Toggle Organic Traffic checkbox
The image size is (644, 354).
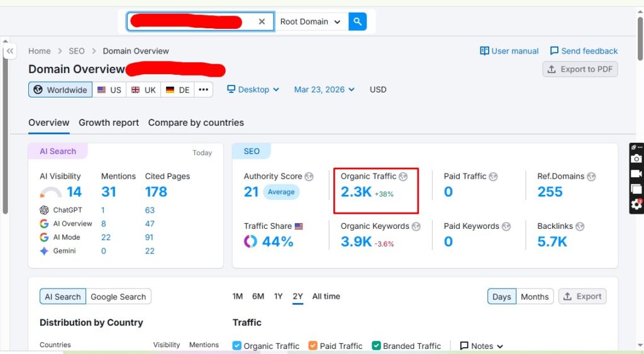(237, 346)
